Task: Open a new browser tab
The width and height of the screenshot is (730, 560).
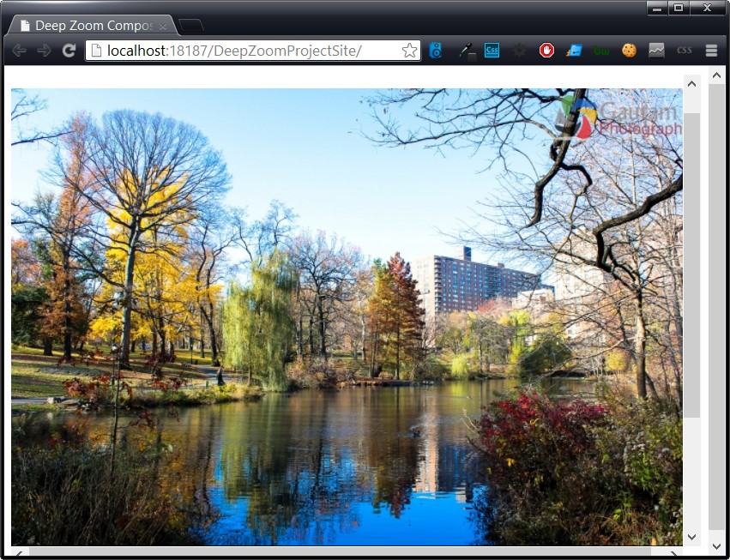Action: (x=191, y=25)
